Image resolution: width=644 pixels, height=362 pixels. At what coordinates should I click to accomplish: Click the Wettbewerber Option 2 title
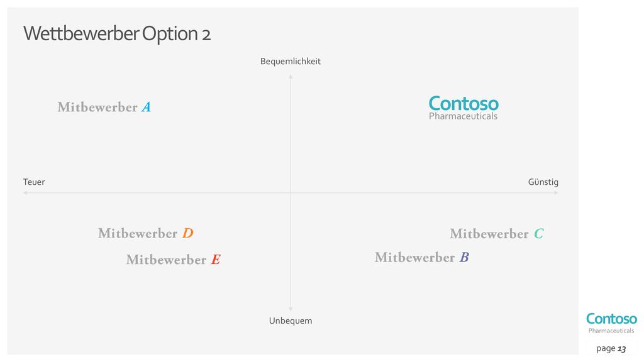(117, 34)
